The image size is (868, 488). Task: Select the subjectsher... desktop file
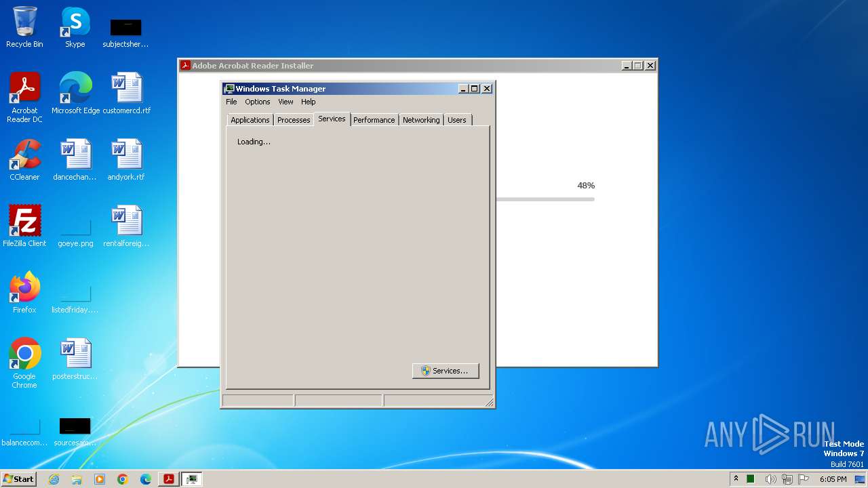(x=125, y=33)
